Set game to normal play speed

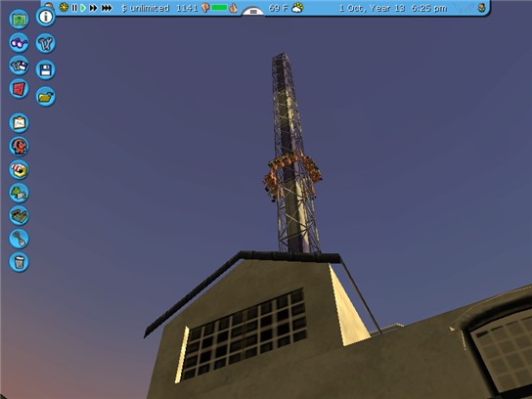83,8
